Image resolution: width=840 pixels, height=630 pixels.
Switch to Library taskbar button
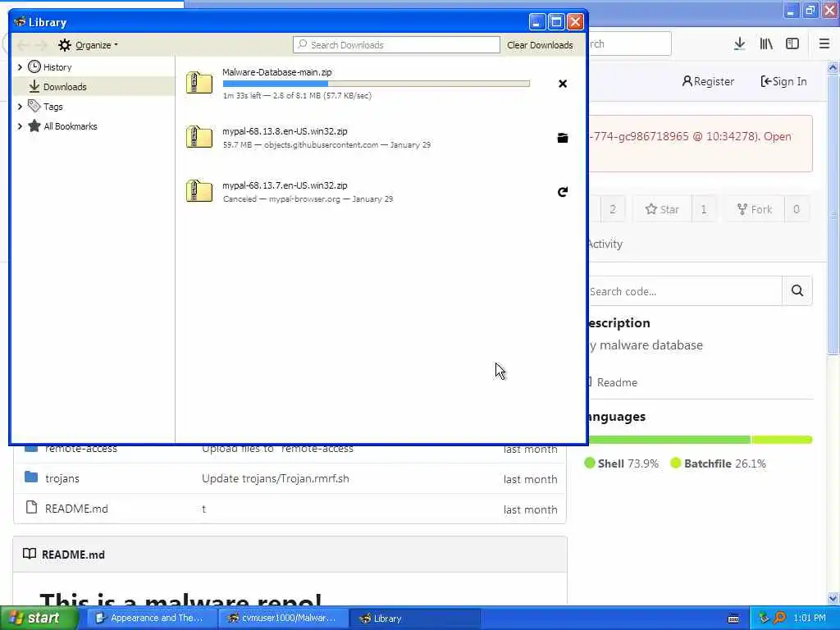(414, 619)
